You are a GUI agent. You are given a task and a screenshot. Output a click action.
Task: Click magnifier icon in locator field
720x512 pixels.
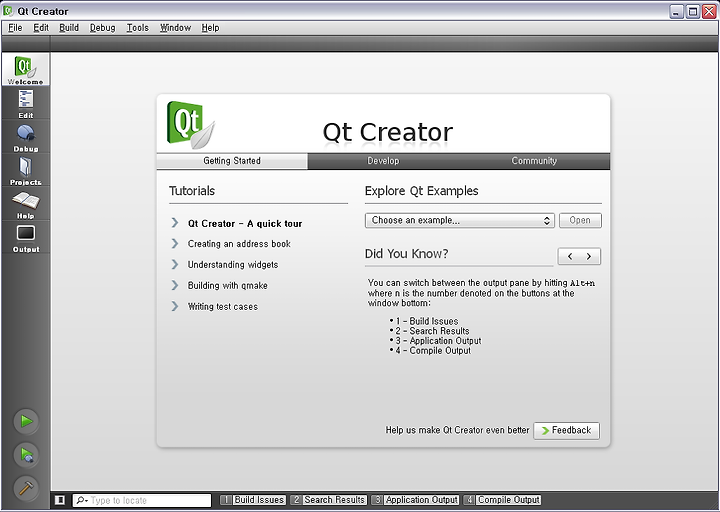(82, 500)
